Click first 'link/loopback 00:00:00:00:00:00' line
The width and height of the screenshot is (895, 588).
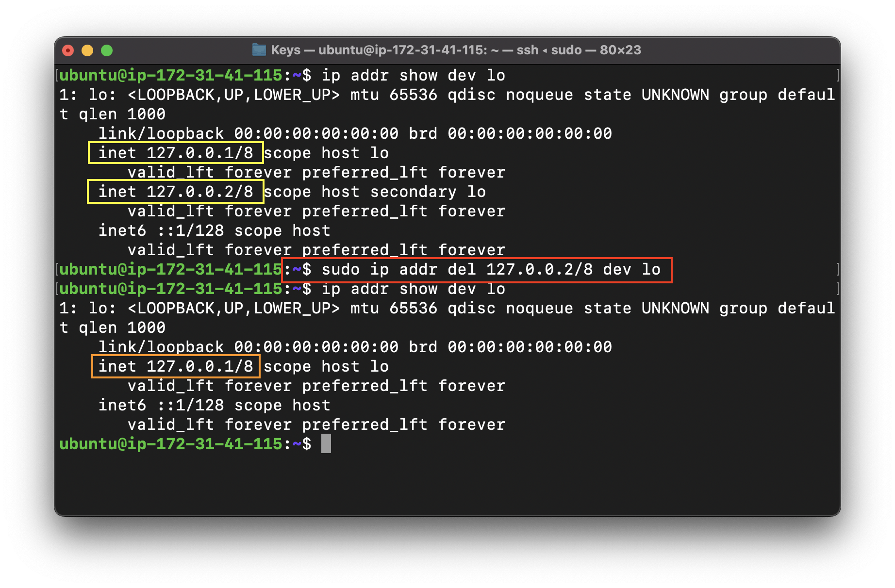pos(355,134)
